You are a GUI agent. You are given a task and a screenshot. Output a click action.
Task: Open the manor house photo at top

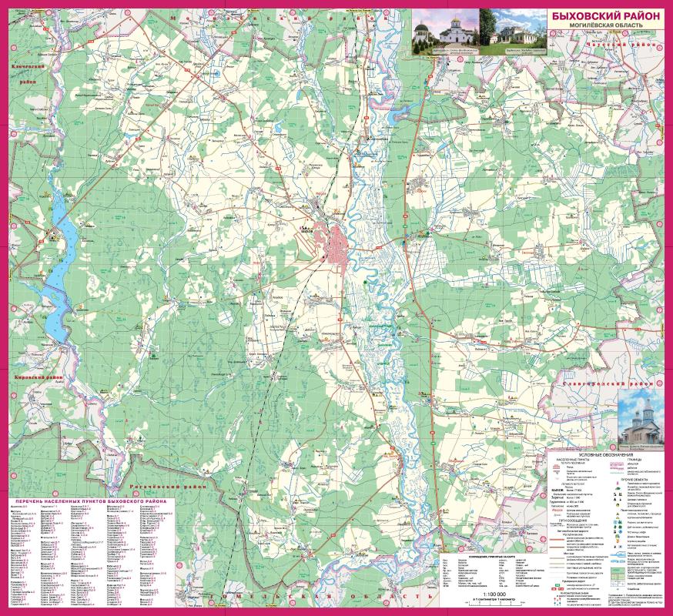point(514,32)
